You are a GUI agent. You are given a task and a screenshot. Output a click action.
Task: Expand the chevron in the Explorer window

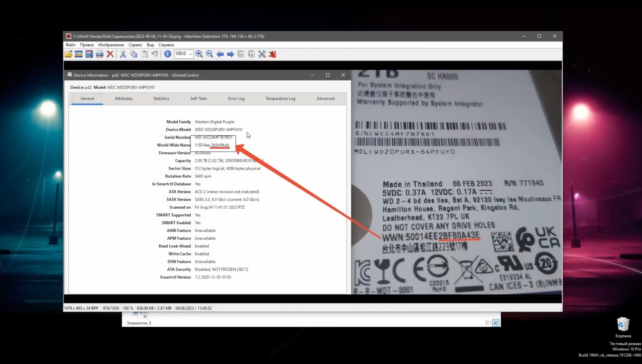[145, 316]
